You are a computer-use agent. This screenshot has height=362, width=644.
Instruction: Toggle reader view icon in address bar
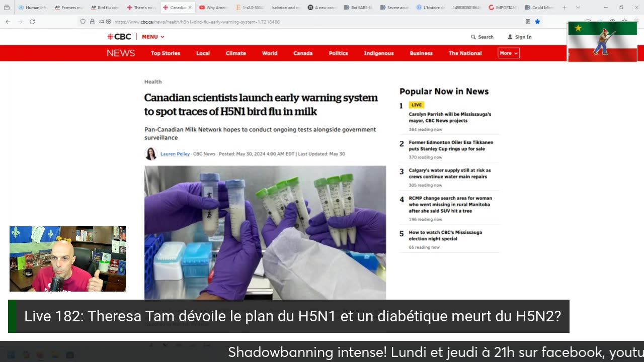[528, 22]
